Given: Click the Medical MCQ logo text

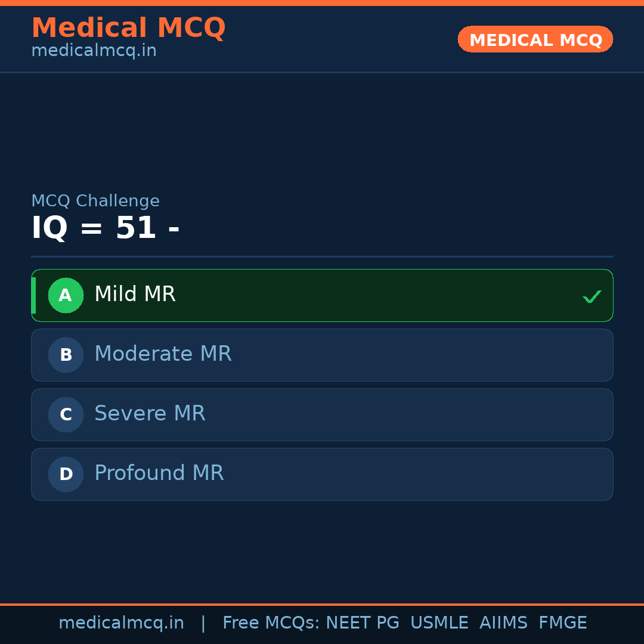Looking at the screenshot, I should [129, 27].
